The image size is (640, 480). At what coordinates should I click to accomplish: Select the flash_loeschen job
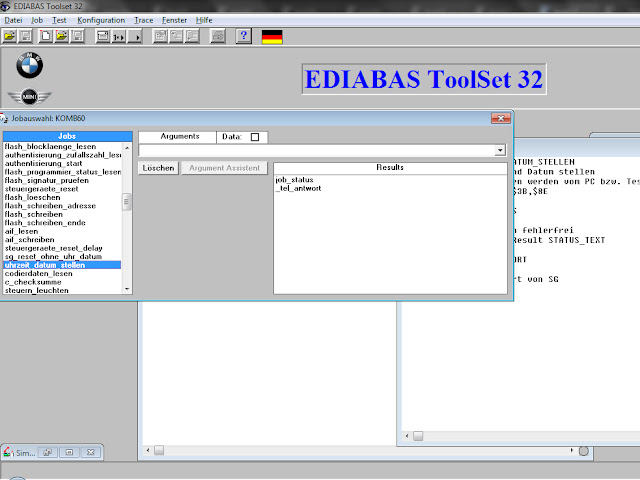point(62,197)
